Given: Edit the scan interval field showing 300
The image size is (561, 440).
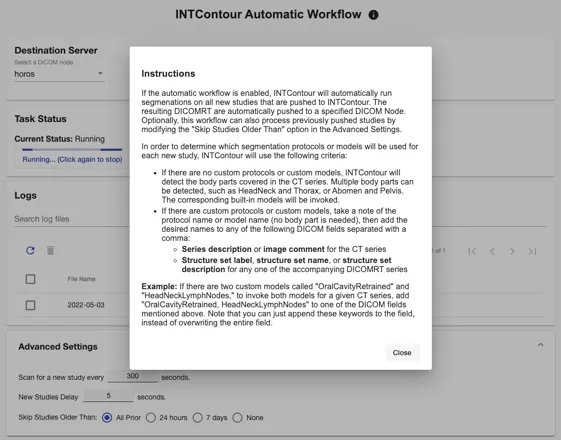Looking at the screenshot, I should coord(132,376).
